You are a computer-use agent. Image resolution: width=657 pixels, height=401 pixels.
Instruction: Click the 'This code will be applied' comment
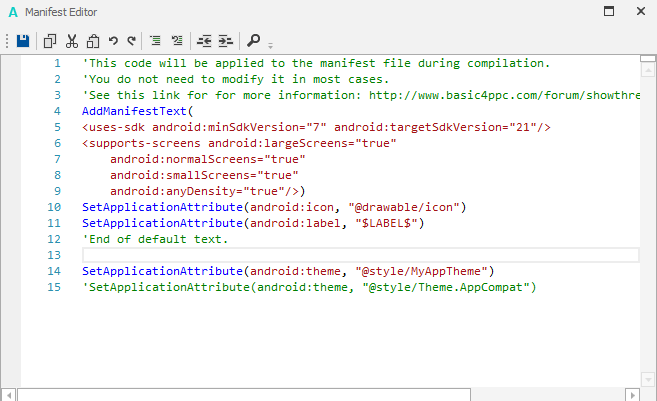click(x=316, y=63)
